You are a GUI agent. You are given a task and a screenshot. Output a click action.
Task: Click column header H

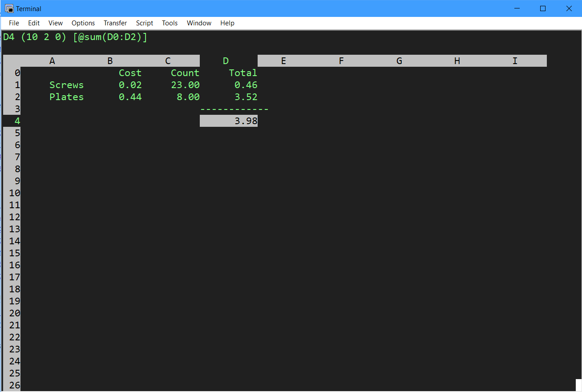(457, 61)
